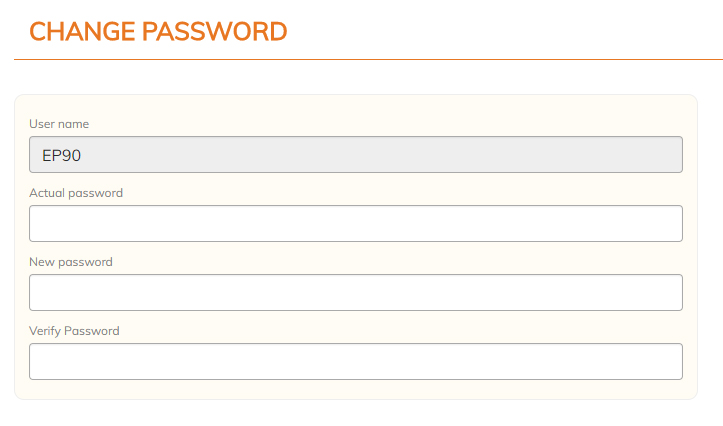Select the Verify Password input field
This screenshot has height=426, width=723.
[x=355, y=361]
